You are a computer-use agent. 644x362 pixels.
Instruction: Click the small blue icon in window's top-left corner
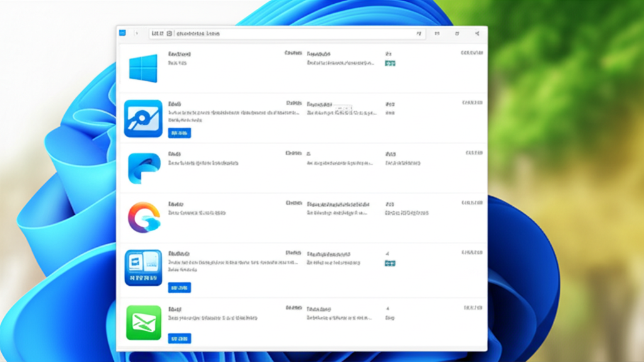[x=123, y=33]
